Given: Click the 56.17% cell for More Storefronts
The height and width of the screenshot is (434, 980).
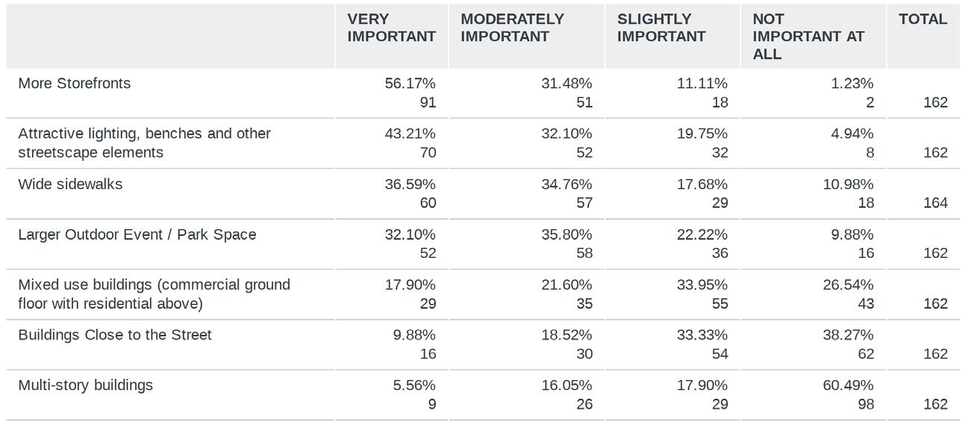Looking at the screenshot, I should click(x=410, y=84).
